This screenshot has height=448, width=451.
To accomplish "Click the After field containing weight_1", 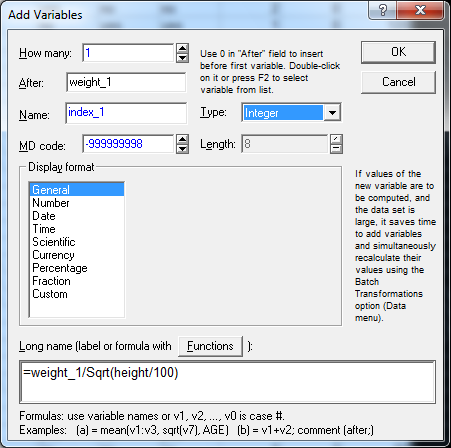I will click(x=126, y=82).
